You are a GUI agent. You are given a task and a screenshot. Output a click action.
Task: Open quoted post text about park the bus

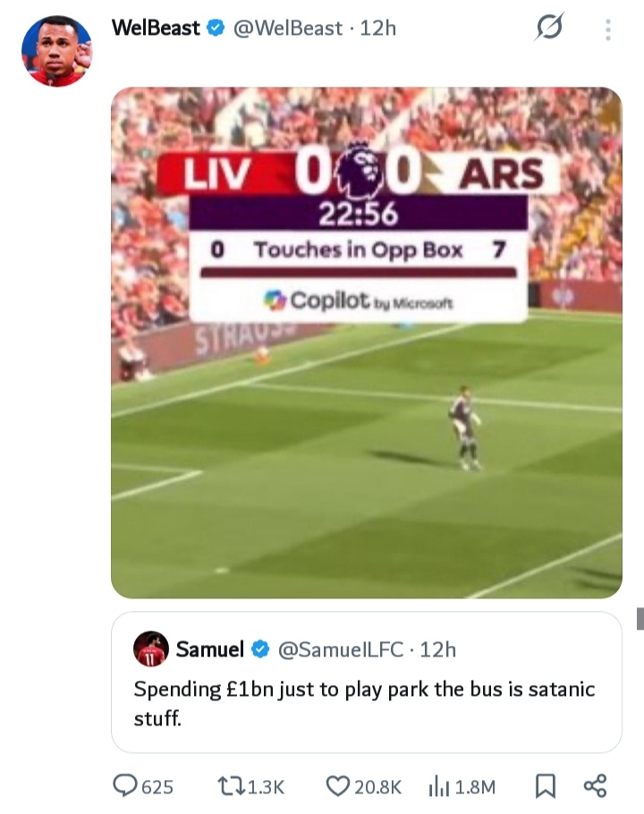364,703
